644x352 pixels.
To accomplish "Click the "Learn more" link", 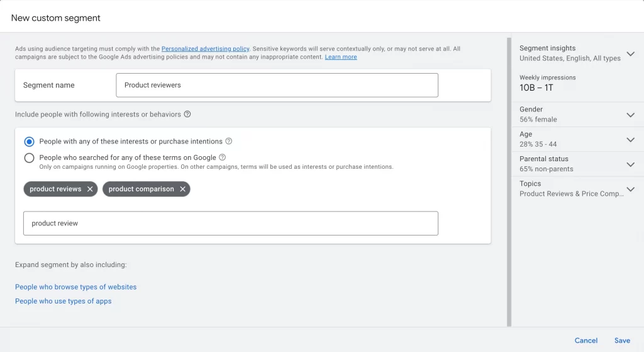I will pos(341,57).
